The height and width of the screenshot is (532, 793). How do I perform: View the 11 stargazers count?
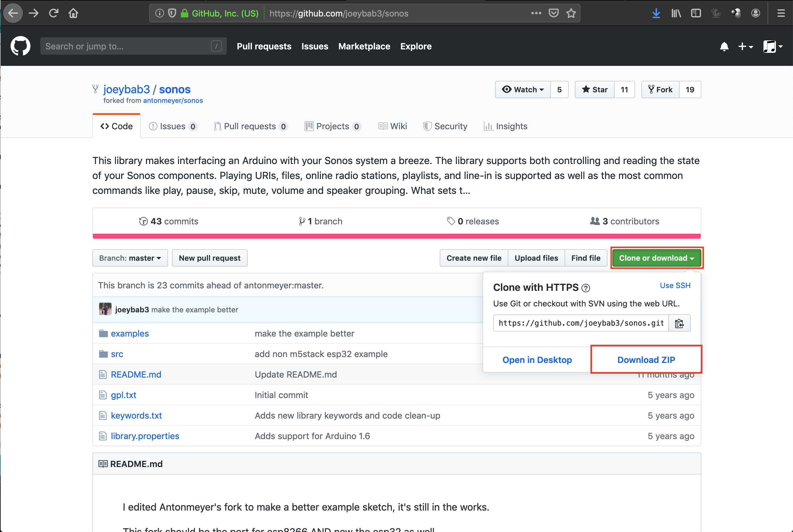[624, 89]
